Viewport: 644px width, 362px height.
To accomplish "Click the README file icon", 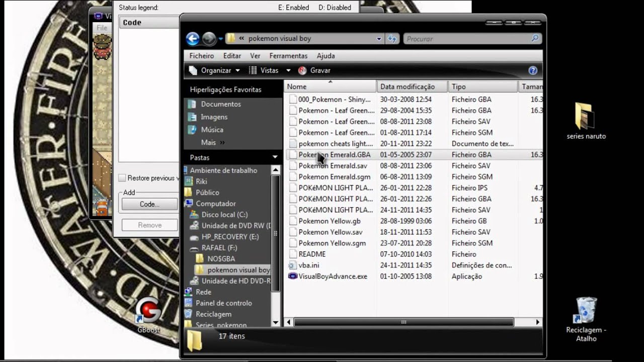I will (x=293, y=254).
